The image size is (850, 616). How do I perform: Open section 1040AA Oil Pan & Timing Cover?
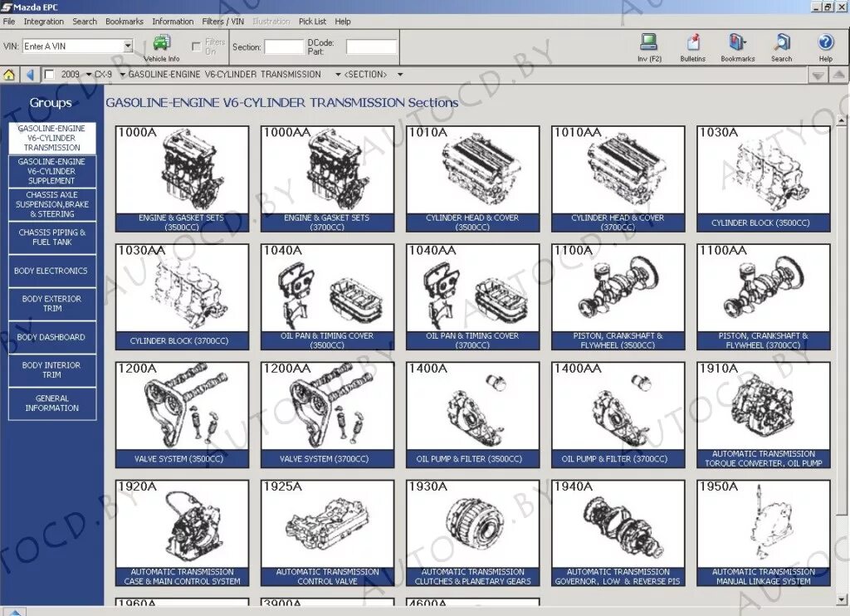click(x=472, y=296)
